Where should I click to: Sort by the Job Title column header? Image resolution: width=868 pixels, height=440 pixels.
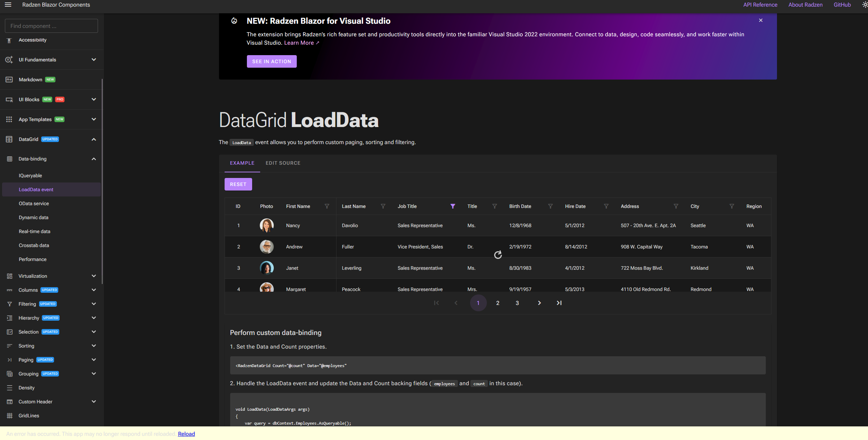click(407, 206)
